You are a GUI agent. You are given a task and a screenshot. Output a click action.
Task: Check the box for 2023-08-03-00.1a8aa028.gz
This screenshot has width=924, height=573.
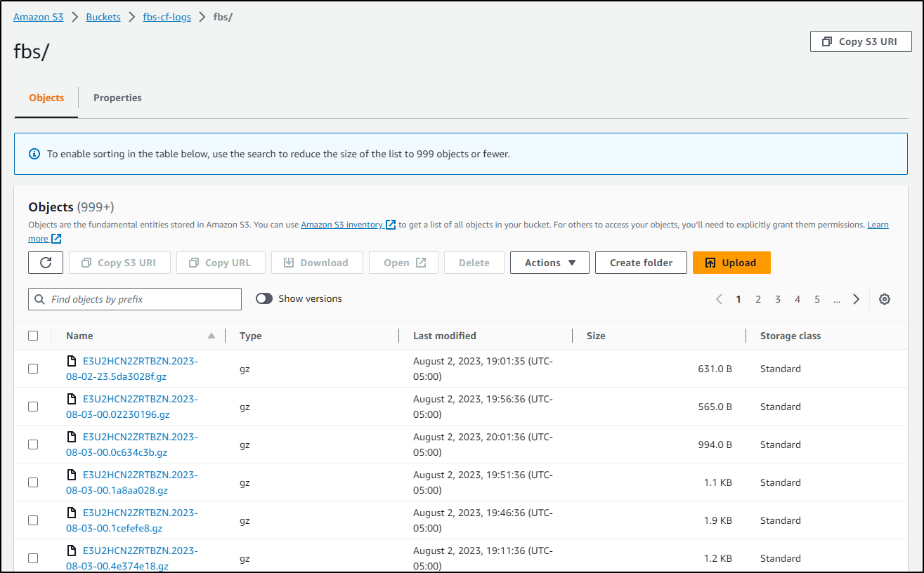33,482
